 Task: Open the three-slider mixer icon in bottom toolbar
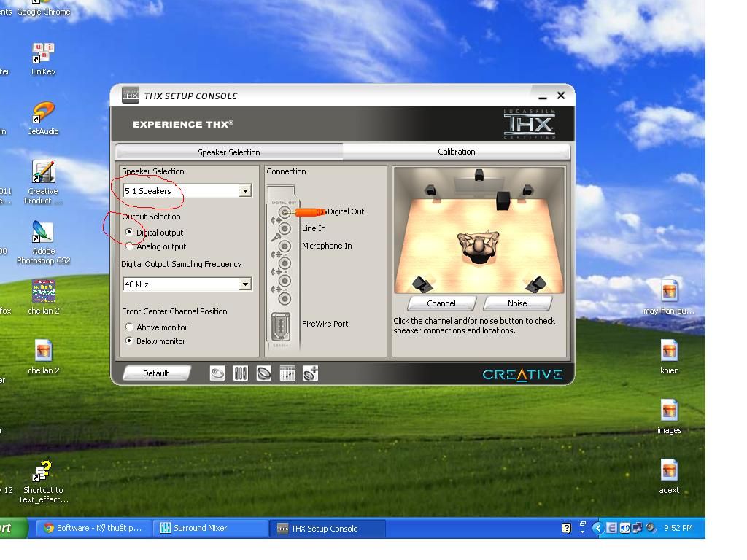coord(241,373)
